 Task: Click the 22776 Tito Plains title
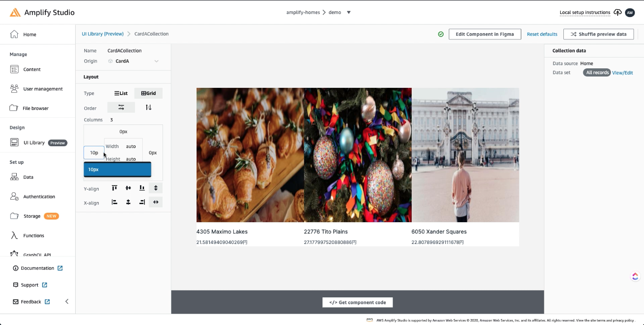(x=326, y=231)
